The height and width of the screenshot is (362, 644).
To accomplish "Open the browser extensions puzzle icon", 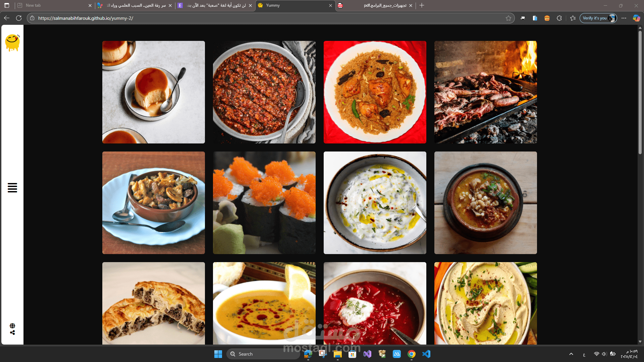I will coord(559,18).
